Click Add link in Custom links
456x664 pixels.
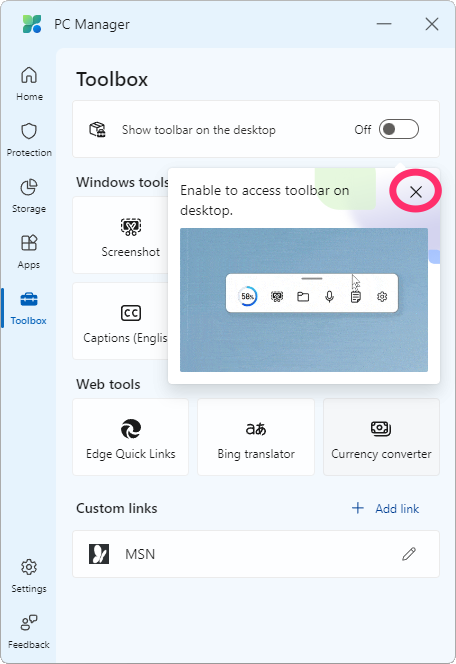pyautogui.click(x=385, y=508)
